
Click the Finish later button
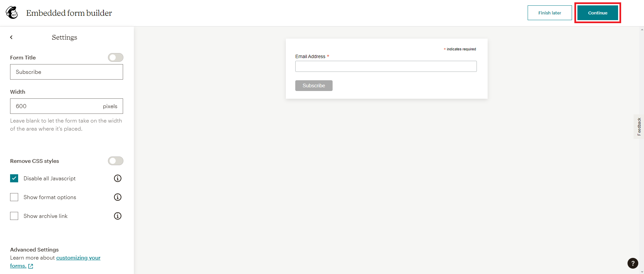550,13
